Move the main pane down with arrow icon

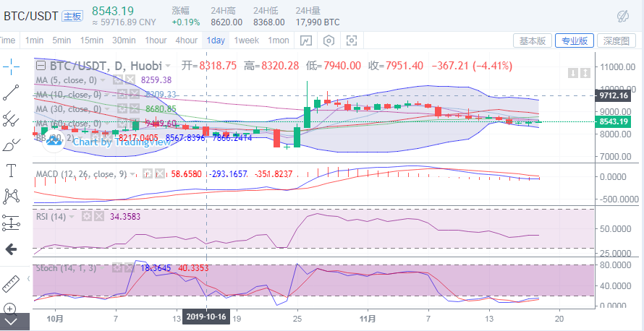coord(574,74)
